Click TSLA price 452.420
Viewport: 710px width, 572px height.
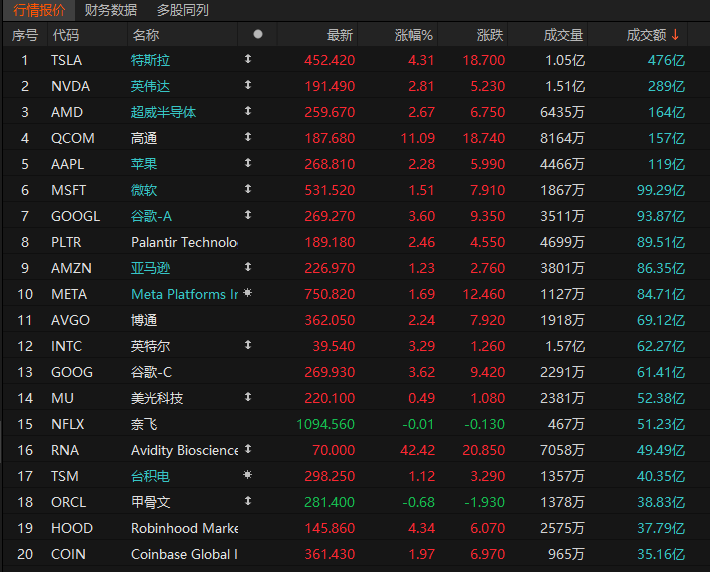pos(330,60)
